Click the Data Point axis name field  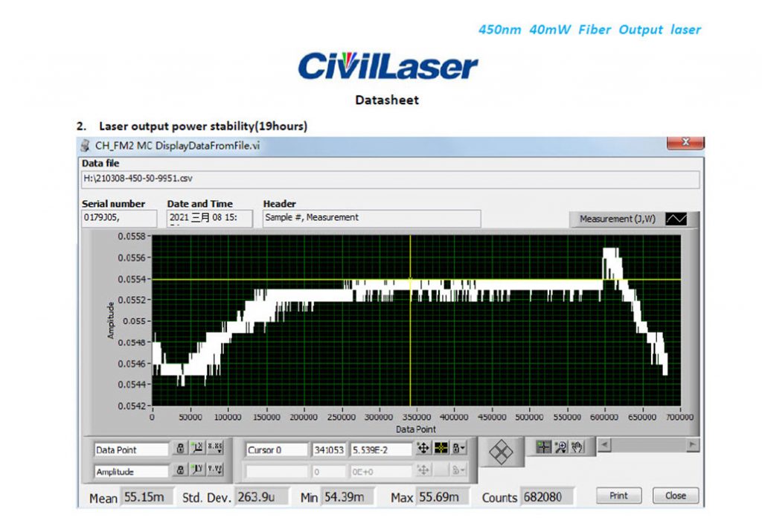pos(131,450)
